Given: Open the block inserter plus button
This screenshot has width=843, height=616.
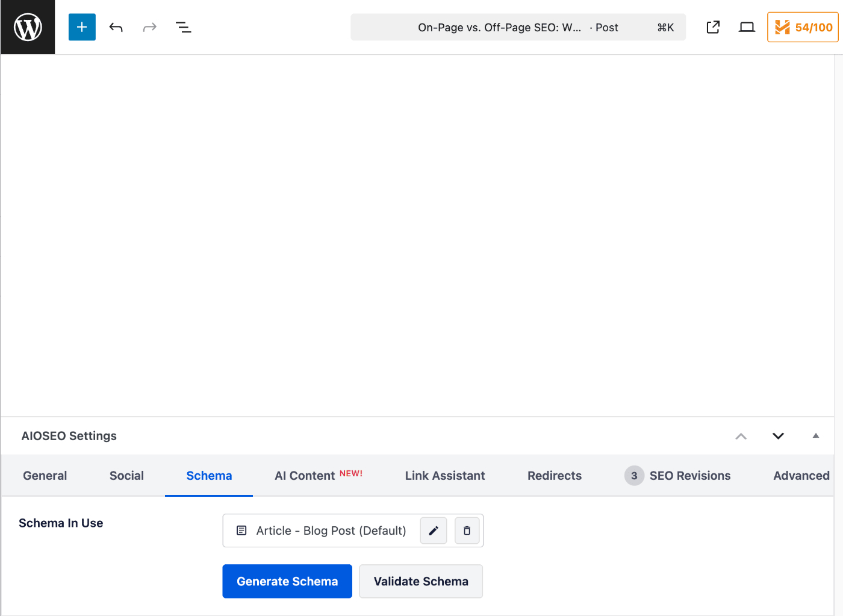Looking at the screenshot, I should pyautogui.click(x=82, y=27).
